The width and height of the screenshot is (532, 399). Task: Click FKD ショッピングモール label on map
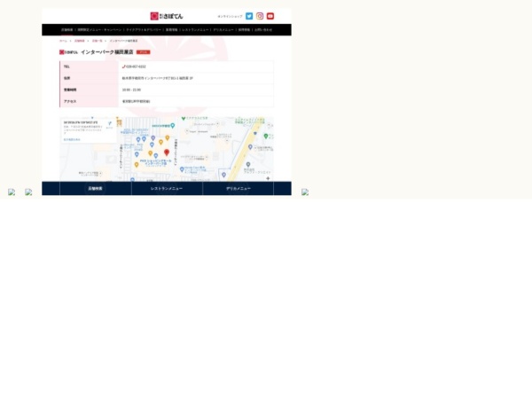tap(156, 162)
